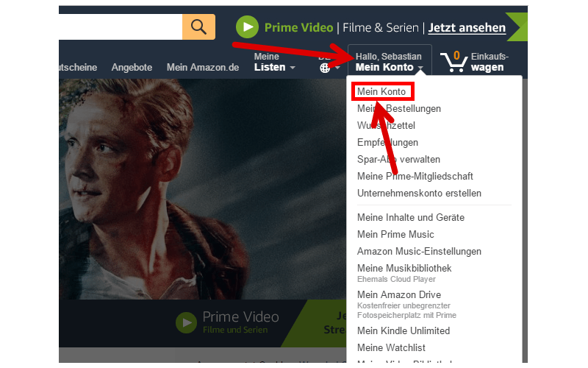This screenshot has width=588, height=368.
Task: Click the hero banner movie image
Action: [203, 189]
